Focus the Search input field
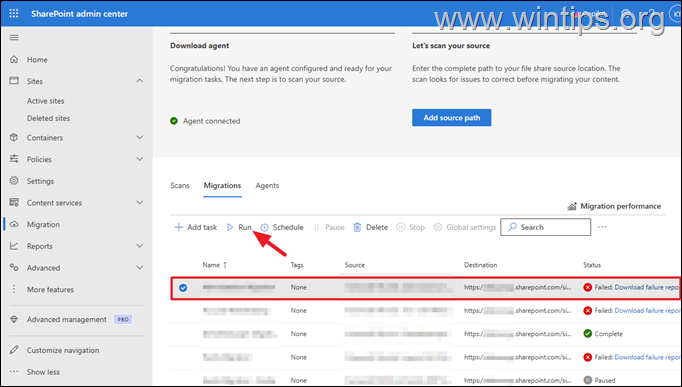Viewport: 682px width, 387px height. click(545, 227)
